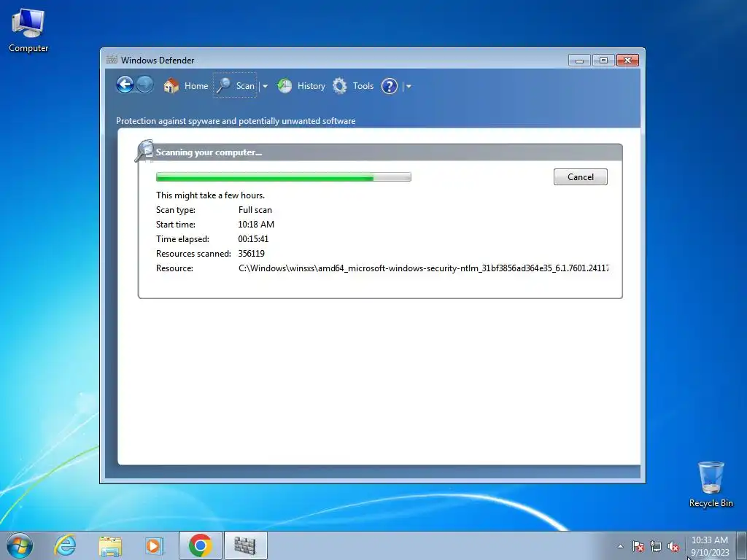The image size is (747, 560).
Task: Select the Resources scanned value 356119
Action: tap(252, 253)
